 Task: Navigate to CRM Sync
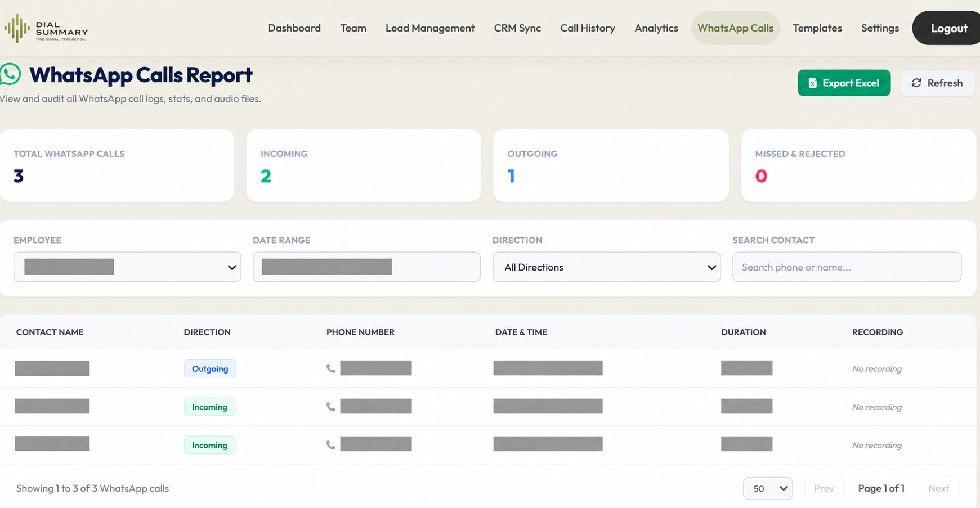[517, 28]
